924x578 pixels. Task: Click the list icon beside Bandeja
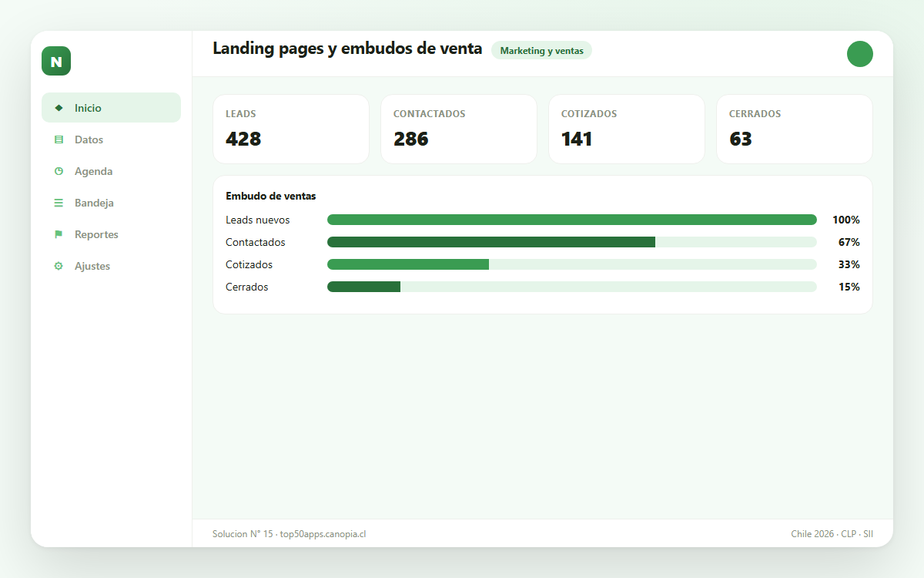(59, 203)
